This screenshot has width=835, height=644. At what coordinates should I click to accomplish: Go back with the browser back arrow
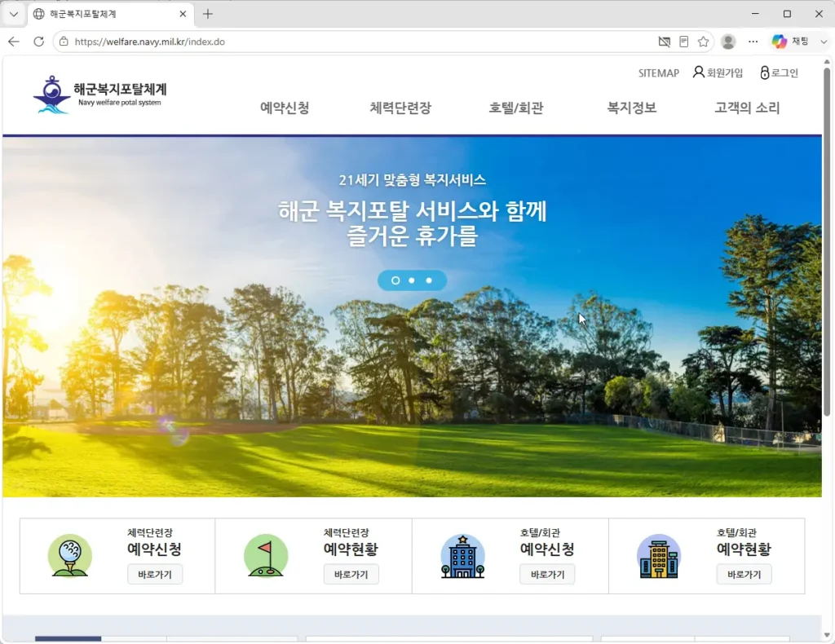[14, 42]
